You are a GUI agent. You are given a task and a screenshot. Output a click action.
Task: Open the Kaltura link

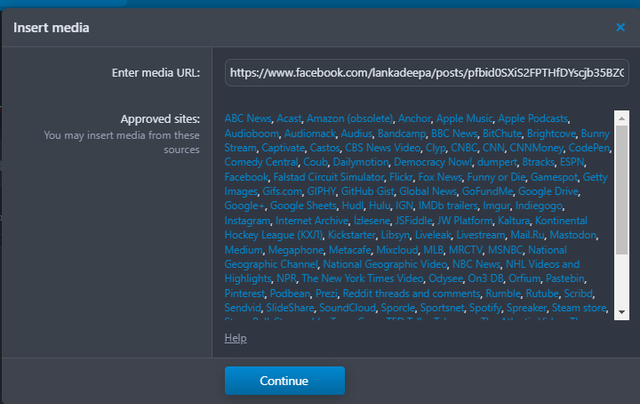coord(513,221)
